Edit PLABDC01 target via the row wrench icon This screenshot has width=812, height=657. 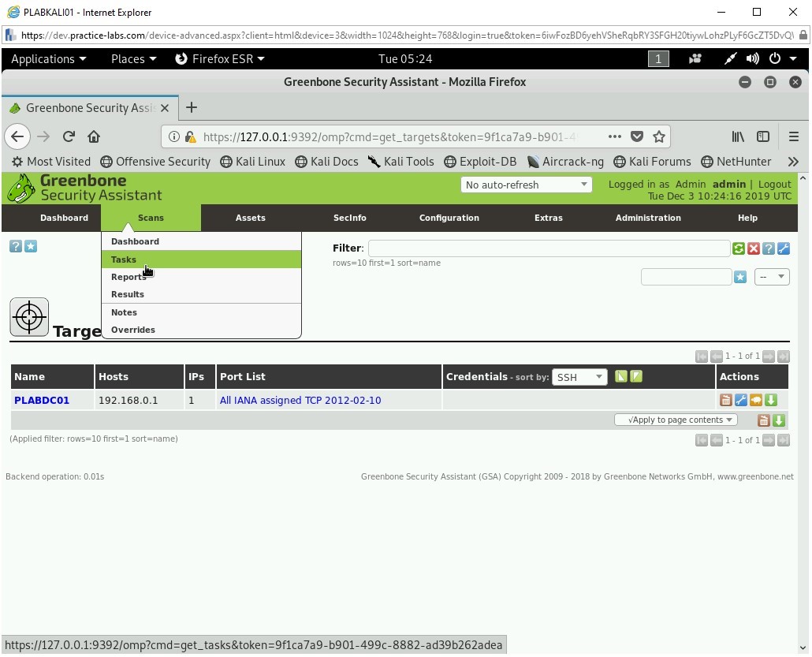[x=741, y=400]
